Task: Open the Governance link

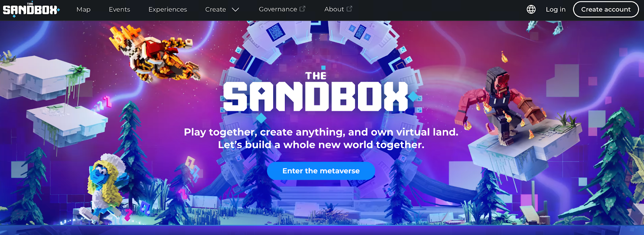Action: [x=278, y=9]
